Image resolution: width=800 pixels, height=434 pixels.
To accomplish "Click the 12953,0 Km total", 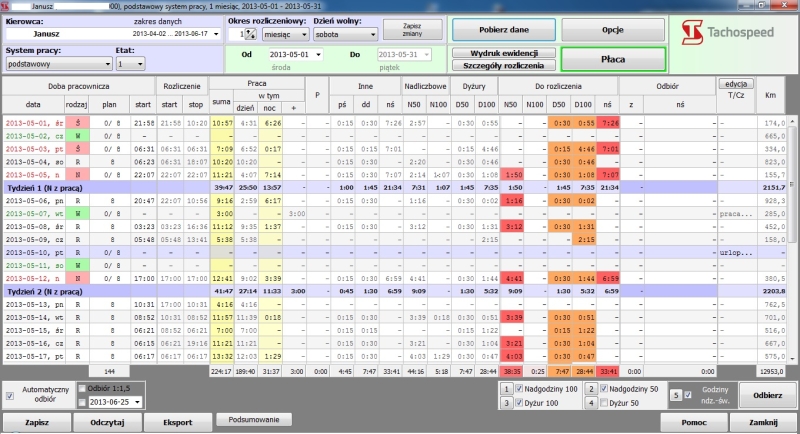I will point(771,372).
